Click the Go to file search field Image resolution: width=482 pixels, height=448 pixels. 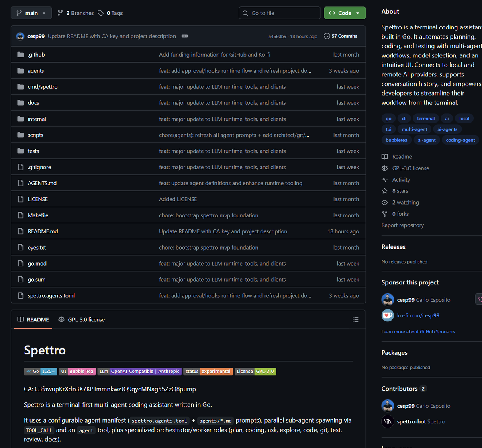click(x=280, y=13)
